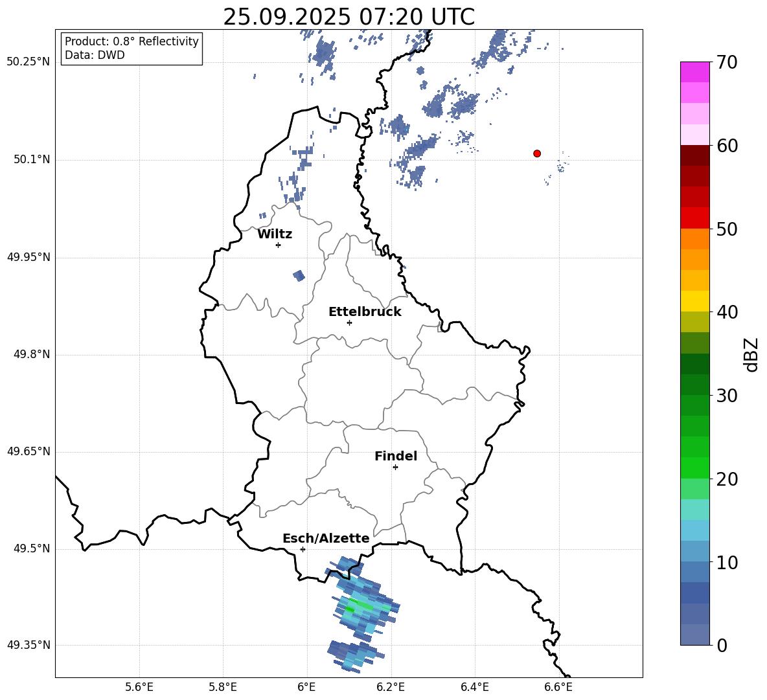767x700 pixels.
Task: Click the Wiltz city label
Action: click(x=275, y=234)
